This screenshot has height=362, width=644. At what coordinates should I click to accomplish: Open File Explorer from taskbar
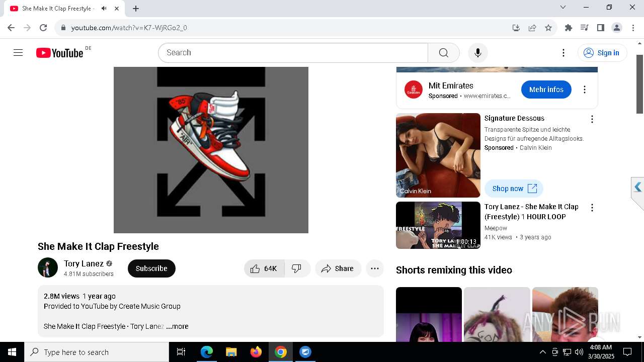(x=231, y=352)
